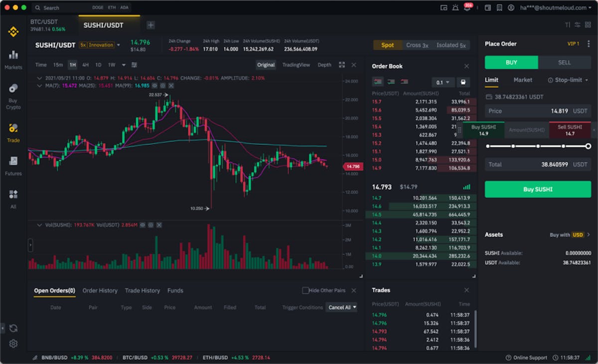The height and width of the screenshot is (364, 598).
Task: Add a new trading pair tab
Action: 150,25
